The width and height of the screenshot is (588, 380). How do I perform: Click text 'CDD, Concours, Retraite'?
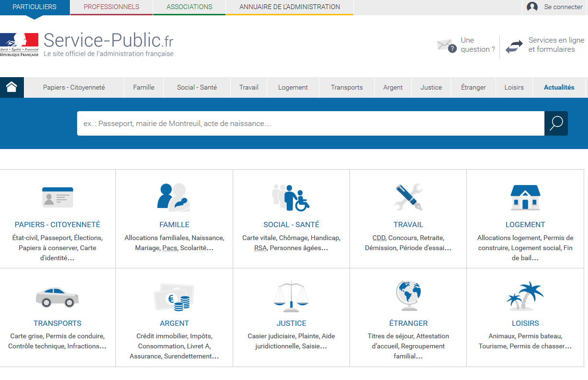coord(408,243)
